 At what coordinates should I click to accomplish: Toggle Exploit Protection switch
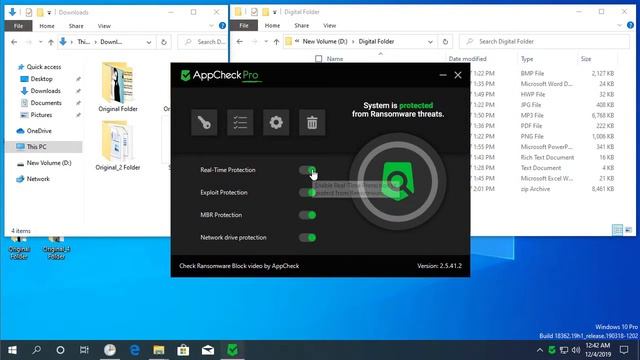tap(307, 192)
